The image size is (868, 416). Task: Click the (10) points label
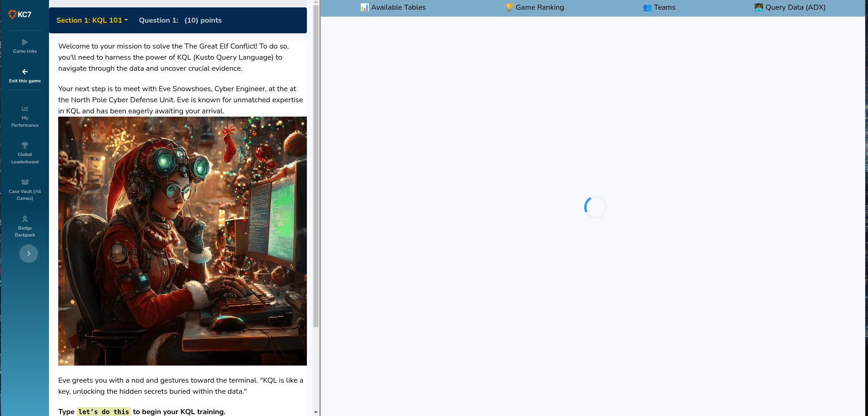(x=203, y=20)
